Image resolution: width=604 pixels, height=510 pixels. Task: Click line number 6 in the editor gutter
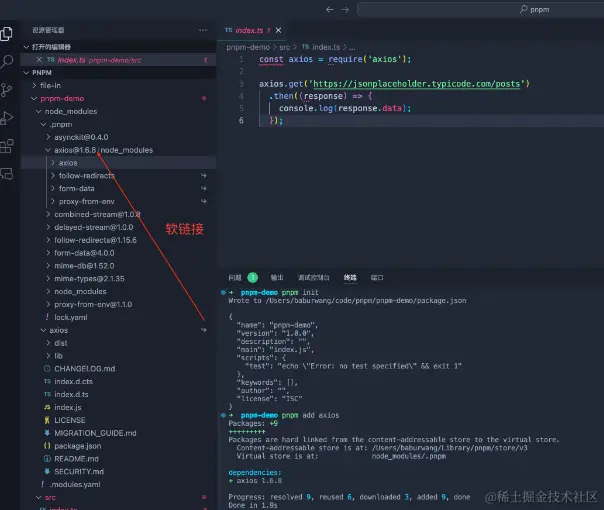coord(241,121)
